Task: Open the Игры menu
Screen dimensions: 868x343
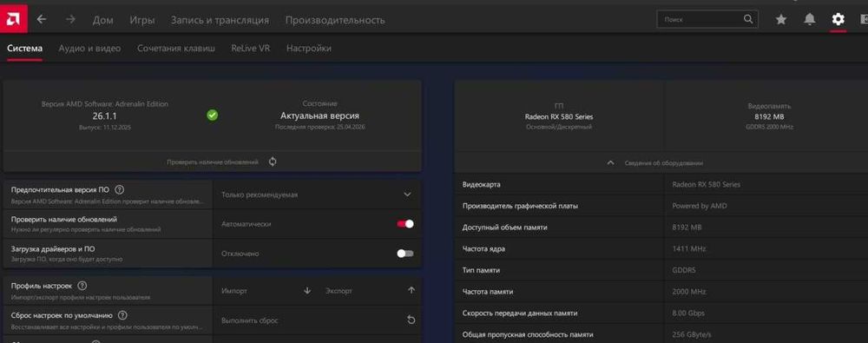Action: point(141,20)
